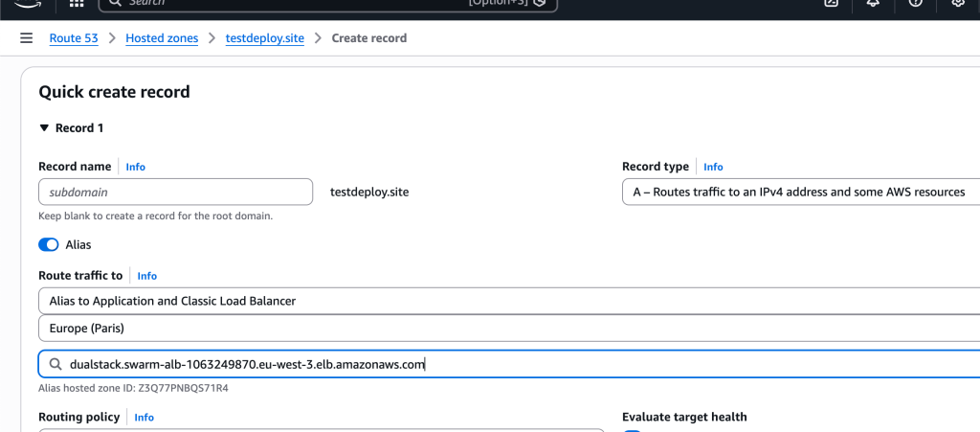The image size is (980, 432).
Task: Open the side navigation hamburger menu
Action: point(26,38)
